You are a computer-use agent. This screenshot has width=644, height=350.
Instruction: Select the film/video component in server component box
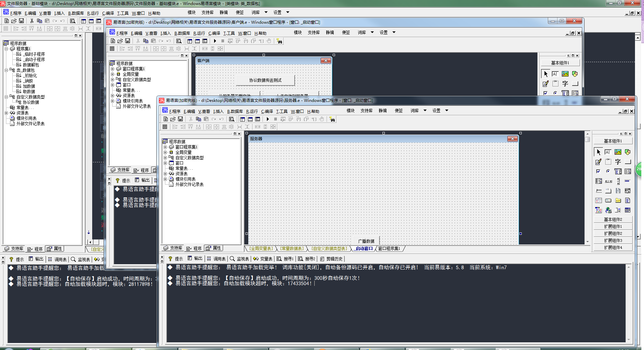pos(618,191)
